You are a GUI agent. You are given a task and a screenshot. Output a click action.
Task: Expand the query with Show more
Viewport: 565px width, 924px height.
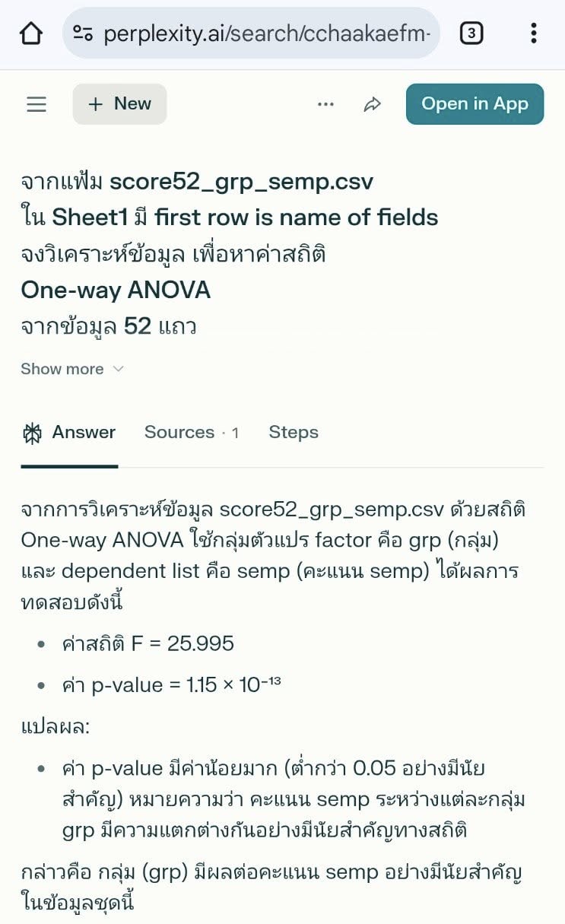tap(62, 369)
